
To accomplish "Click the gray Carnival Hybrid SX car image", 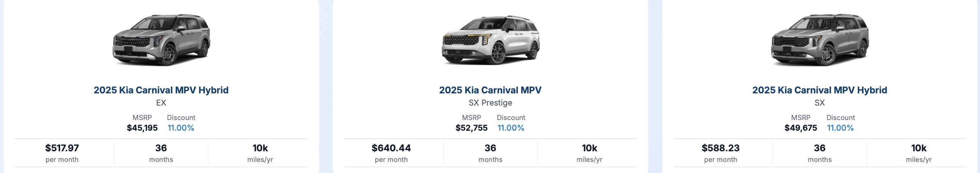I will pyautogui.click(x=820, y=40).
